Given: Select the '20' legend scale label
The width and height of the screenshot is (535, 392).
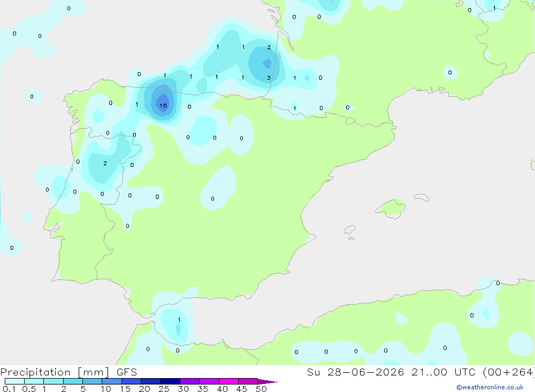Looking at the screenshot, I should 144,389.
